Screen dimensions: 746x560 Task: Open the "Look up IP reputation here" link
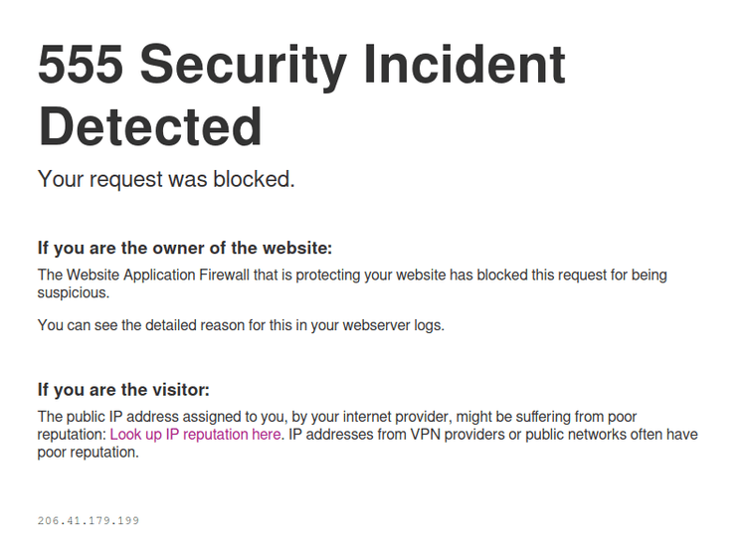tap(195, 435)
